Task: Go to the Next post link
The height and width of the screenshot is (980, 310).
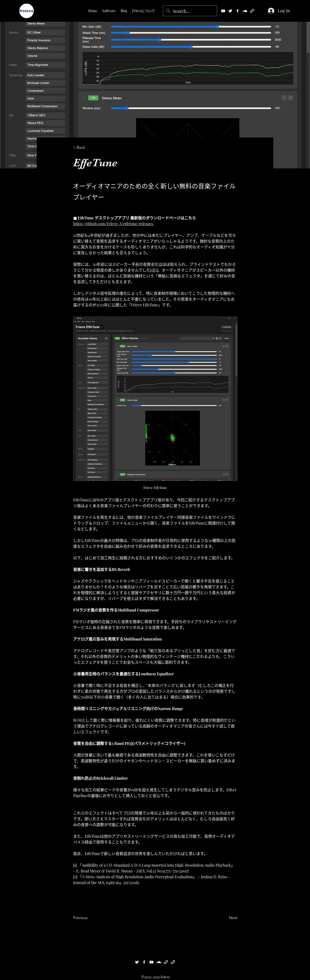Action: point(233,918)
